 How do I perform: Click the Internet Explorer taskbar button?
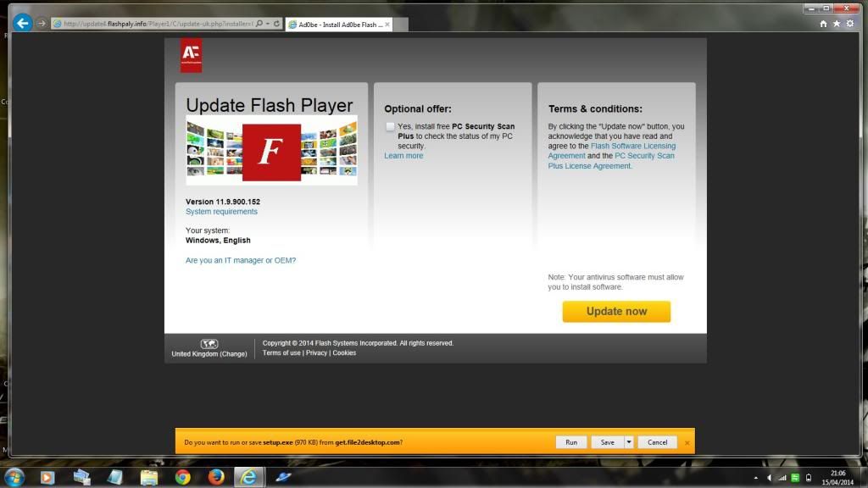249,478
